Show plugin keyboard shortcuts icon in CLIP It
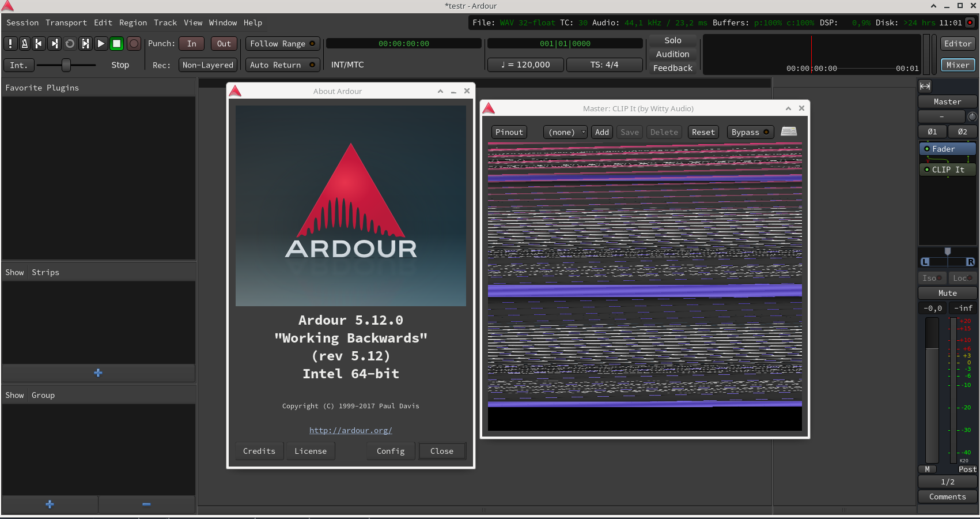This screenshot has height=519, width=980. coord(789,131)
